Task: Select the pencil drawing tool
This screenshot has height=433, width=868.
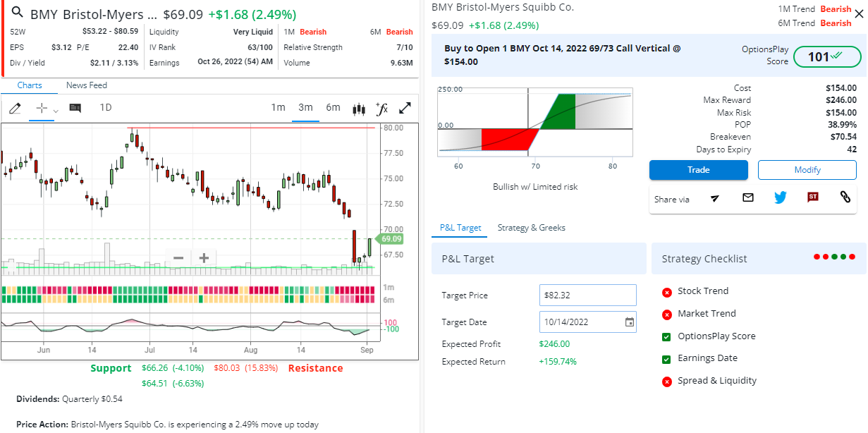Action: 16,108
